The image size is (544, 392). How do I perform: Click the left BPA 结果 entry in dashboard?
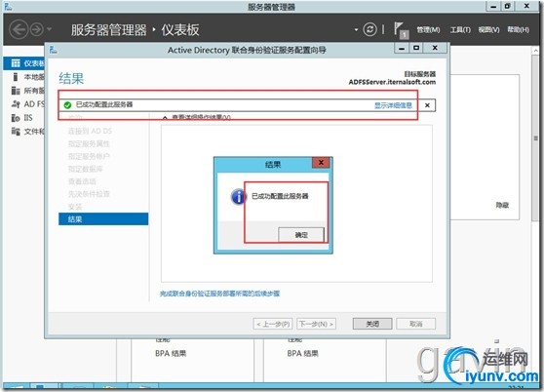171,354
